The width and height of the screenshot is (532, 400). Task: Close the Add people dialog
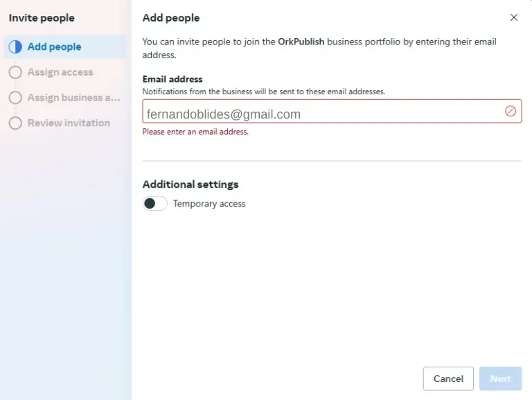514,17
